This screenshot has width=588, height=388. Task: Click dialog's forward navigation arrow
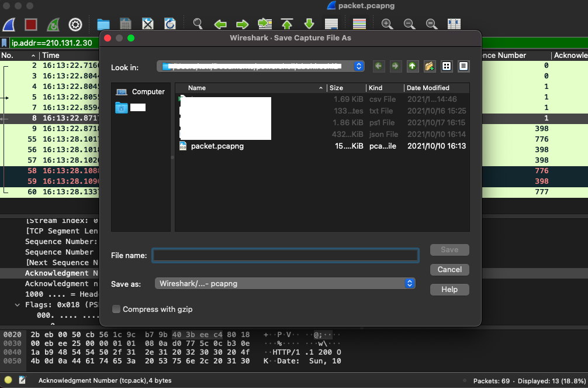[x=395, y=67]
